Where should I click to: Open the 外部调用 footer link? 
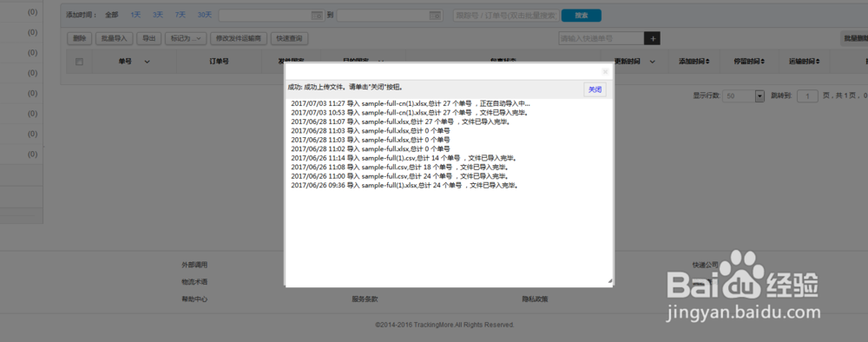[x=194, y=265]
